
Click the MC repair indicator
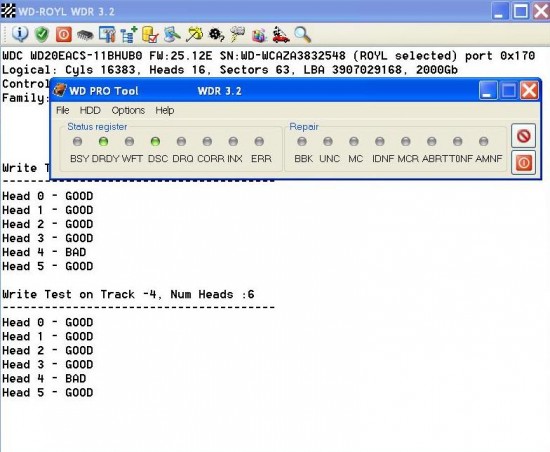[x=354, y=142]
